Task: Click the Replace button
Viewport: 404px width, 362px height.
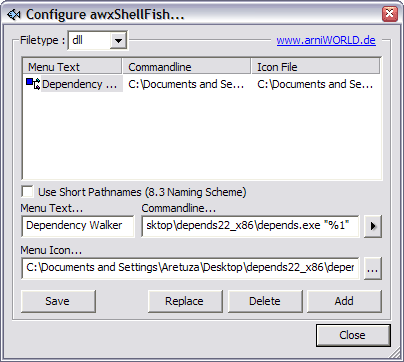Action: 185,301
